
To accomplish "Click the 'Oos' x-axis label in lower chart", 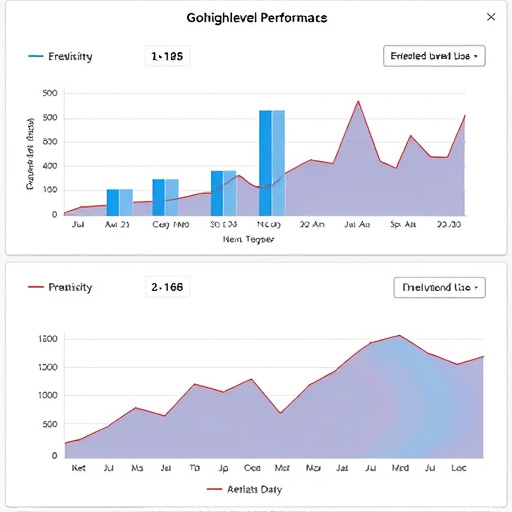I will coord(252,468).
